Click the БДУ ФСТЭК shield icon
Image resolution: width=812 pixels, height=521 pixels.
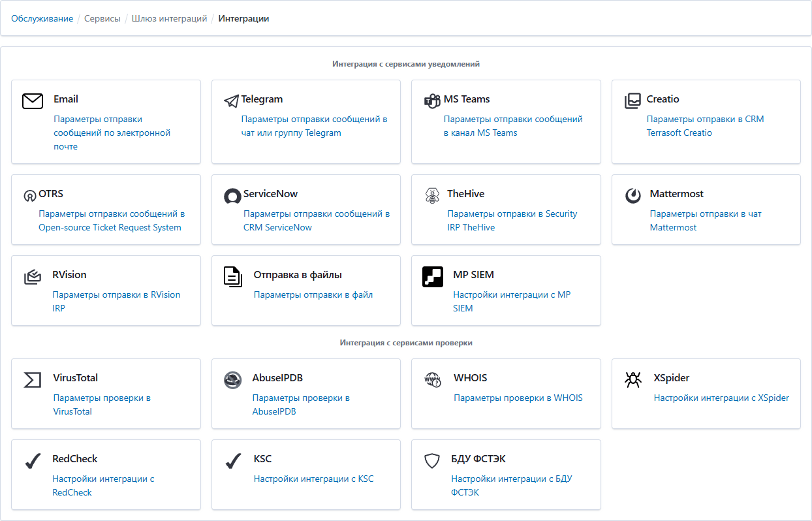coord(432,462)
